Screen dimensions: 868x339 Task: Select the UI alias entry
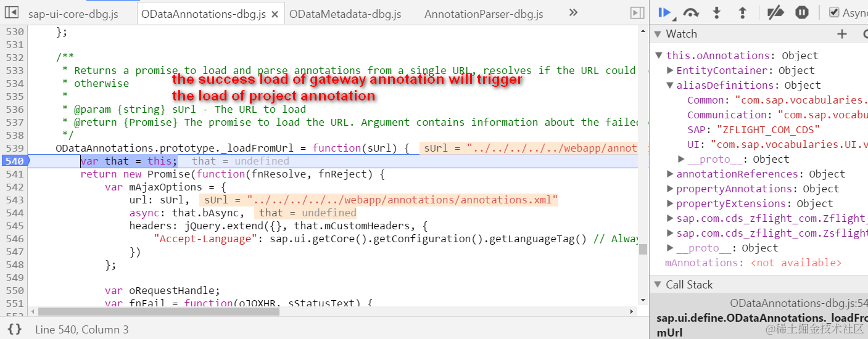click(x=777, y=144)
